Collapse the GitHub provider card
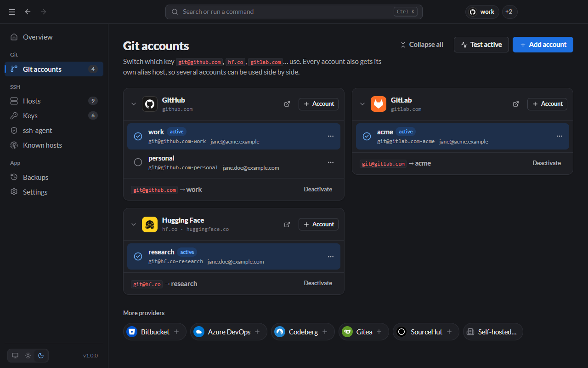588x368 pixels. [134, 104]
